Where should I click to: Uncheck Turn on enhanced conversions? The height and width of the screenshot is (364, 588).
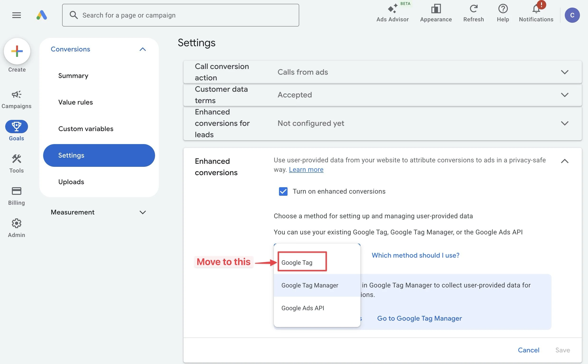(x=283, y=191)
